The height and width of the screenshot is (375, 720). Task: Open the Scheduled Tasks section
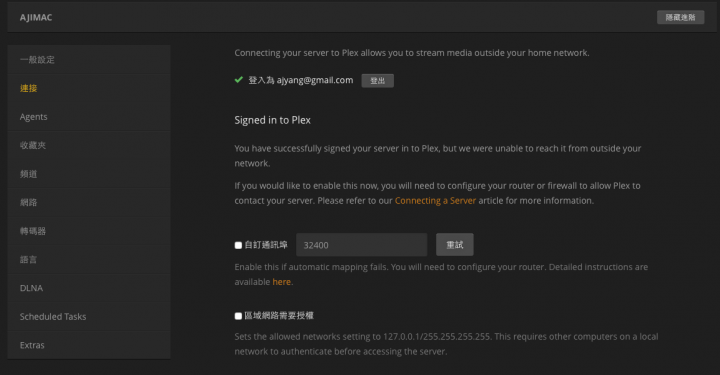coord(89,316)
